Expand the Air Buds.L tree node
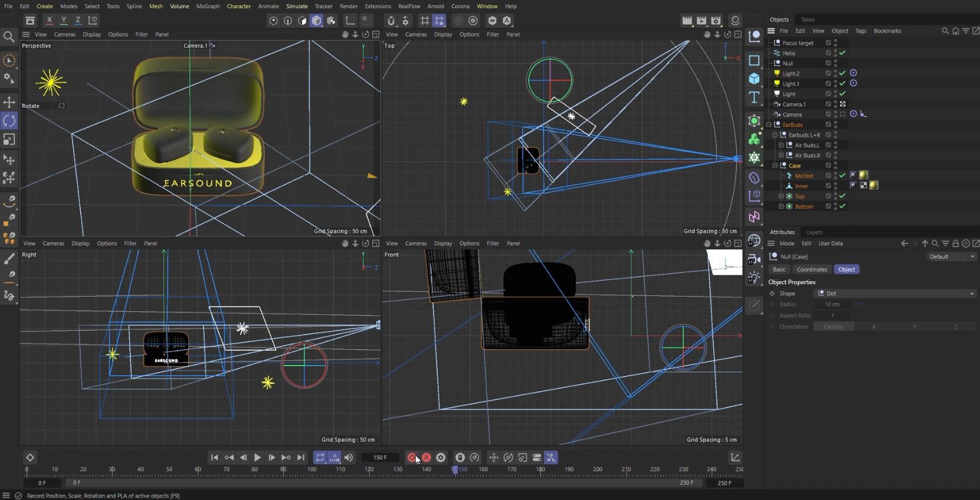Image resolution: width=980 pixels, height=500 pixels. pyautogui.click(x=781, y=145)
